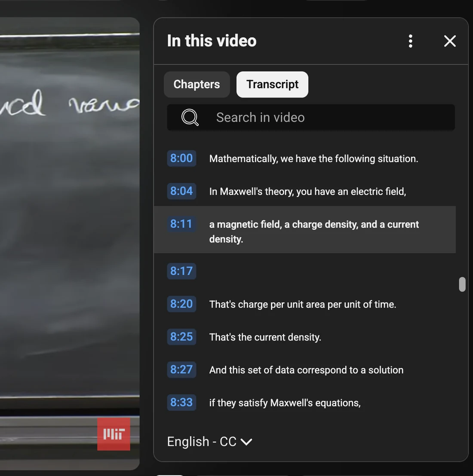Image resolution: width=473 pixels, height=476 pixels.
Task: Click the Search in video field
Action: click(x=311, y=117)
